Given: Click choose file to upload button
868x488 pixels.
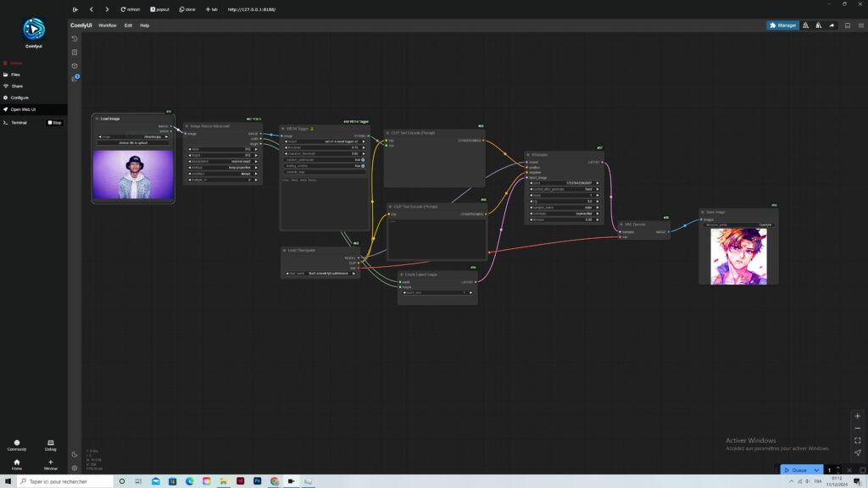Looking at the screenshot, I should click(132, 143).
